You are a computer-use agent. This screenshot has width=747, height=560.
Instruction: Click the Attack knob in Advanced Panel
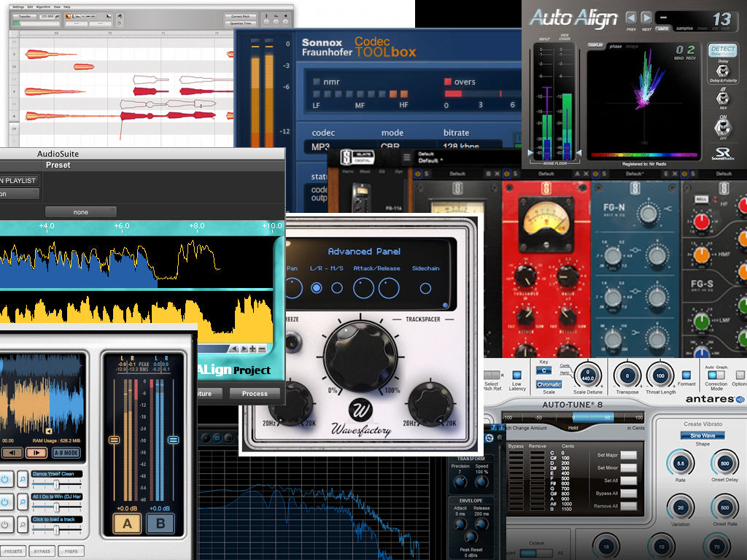pyautogui.click(x=363, y=289)
